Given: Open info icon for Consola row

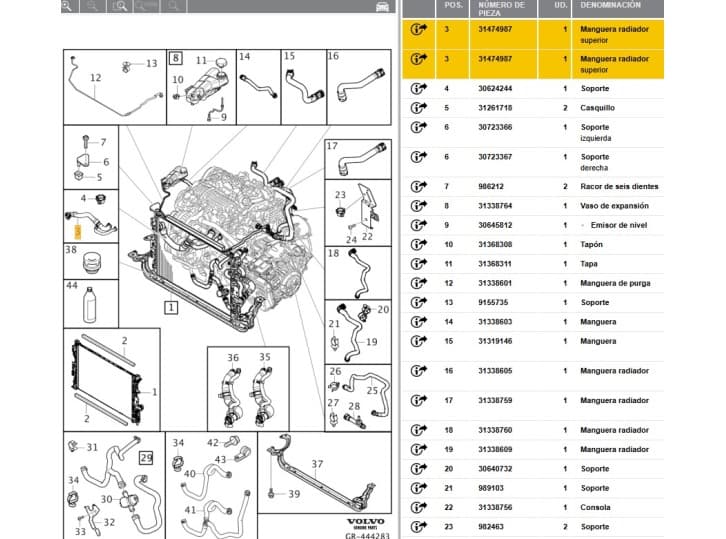Looking at the screenshot, I should pos(419,507).
